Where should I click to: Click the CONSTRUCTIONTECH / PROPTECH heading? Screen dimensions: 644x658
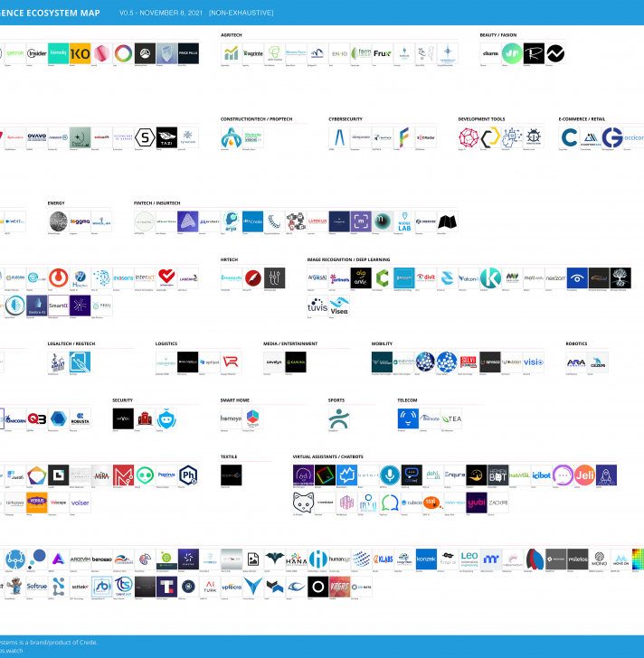click(x=257, y=119)
